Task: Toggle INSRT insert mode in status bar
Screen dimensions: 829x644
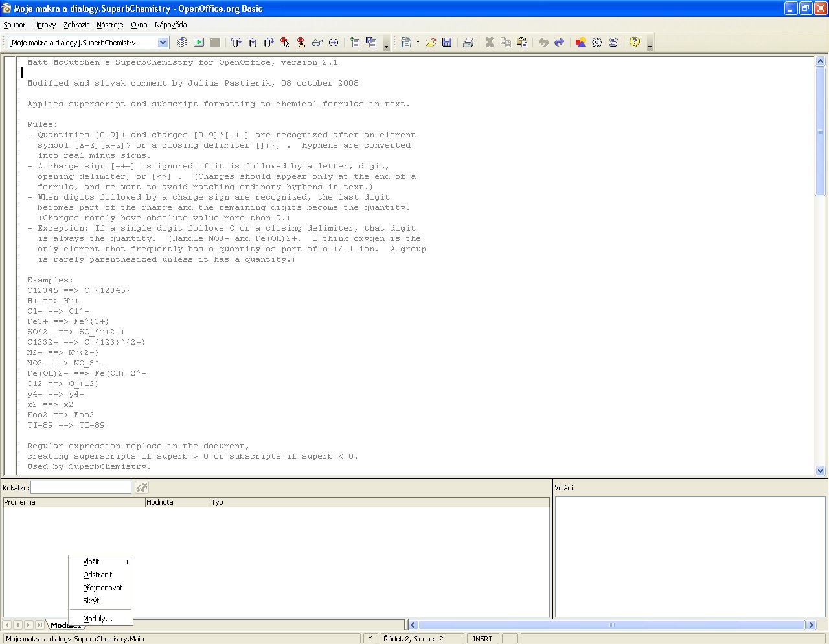Action: (x=483, y=639)
